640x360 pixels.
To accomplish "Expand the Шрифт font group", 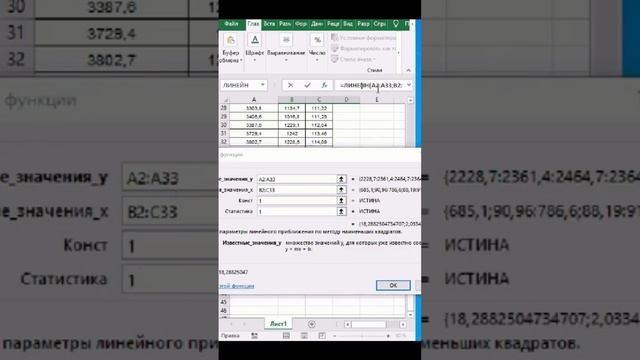I will (x=255, y=49).
